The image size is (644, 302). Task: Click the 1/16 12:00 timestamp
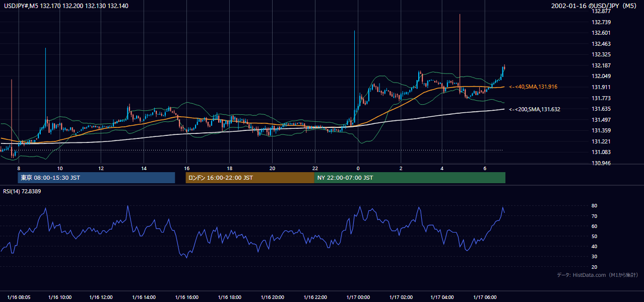coord(101,297)
